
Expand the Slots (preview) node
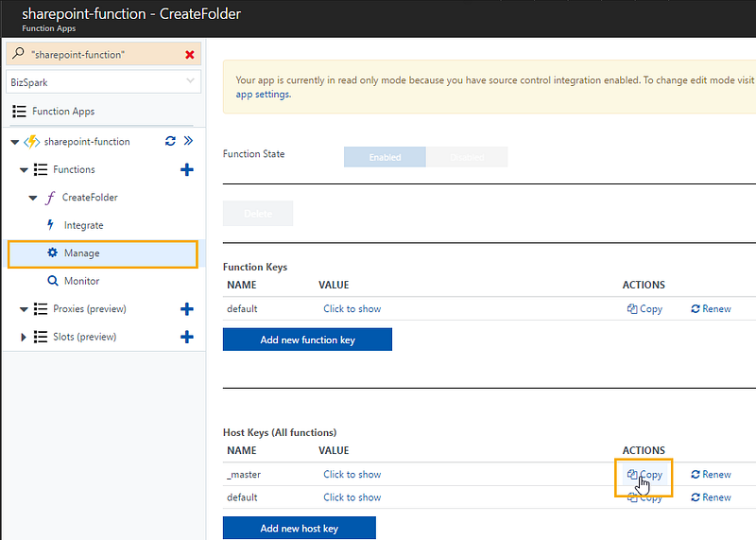click(23, 337)
